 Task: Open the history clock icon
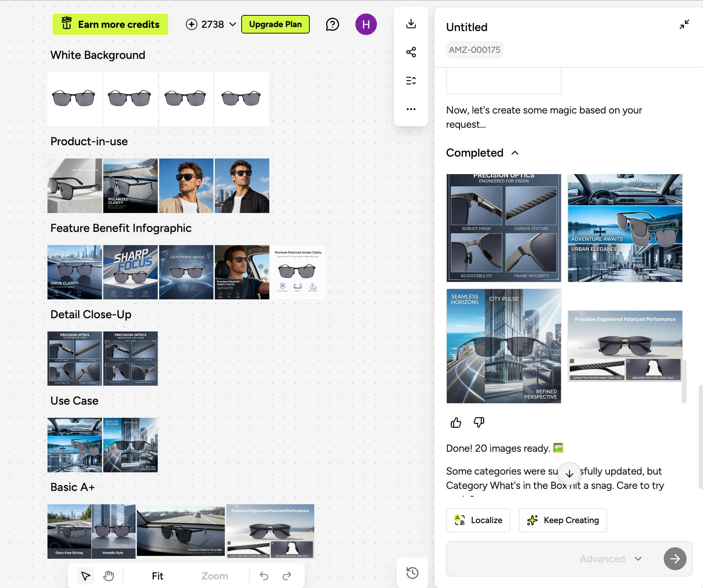[x=412, y=573]
